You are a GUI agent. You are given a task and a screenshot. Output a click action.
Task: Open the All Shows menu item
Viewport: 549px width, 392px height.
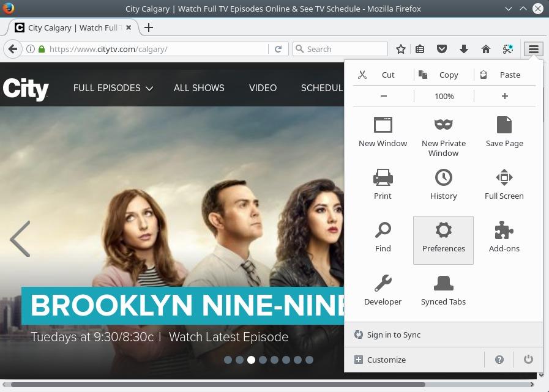[x=199, y=88]
